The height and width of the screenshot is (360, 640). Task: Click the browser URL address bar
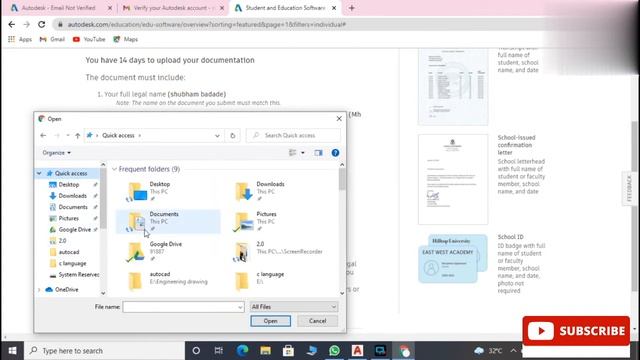click(302, 24)
